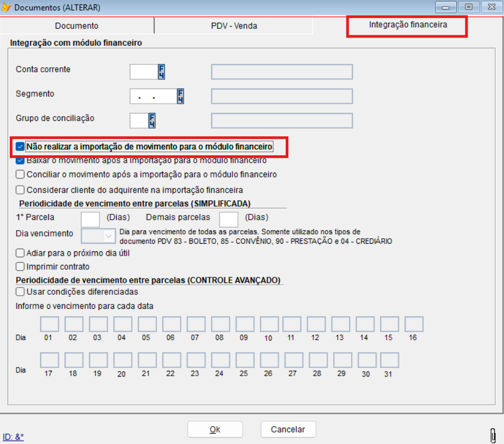Enable Conciliar o movimento após a importação

[x=21, y=175]
